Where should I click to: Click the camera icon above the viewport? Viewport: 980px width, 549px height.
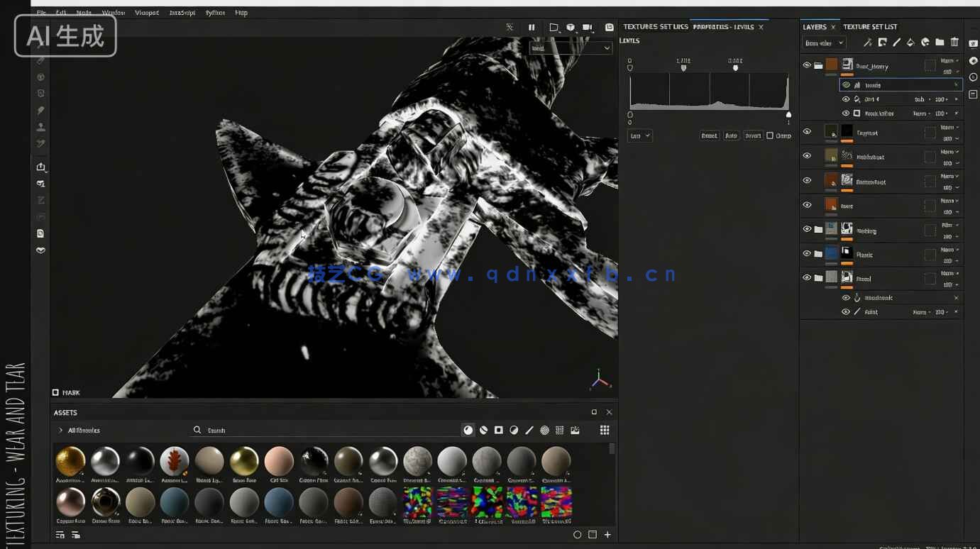587,27
